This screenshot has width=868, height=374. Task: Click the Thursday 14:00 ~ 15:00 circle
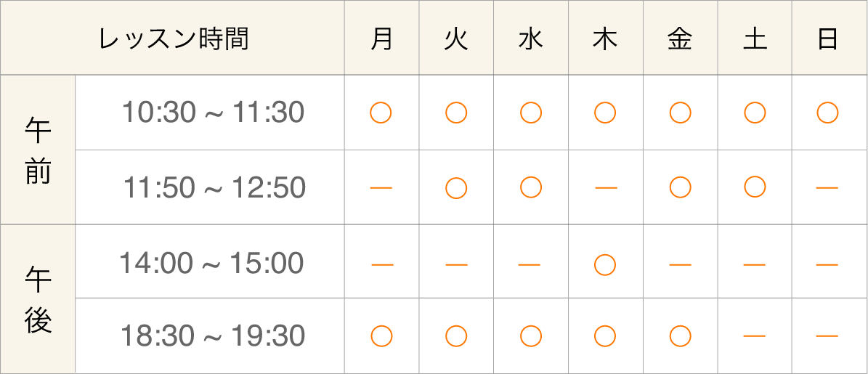pyautogui.click(x=605, y=263)
